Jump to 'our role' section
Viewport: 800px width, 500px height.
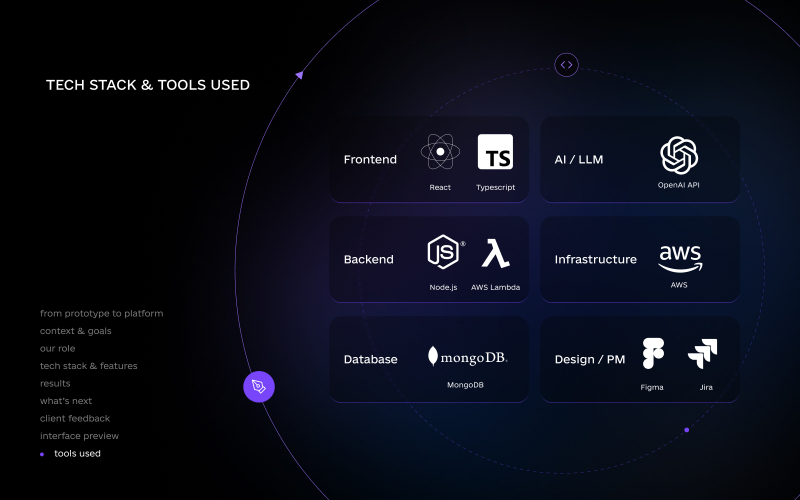pos(58,348)
